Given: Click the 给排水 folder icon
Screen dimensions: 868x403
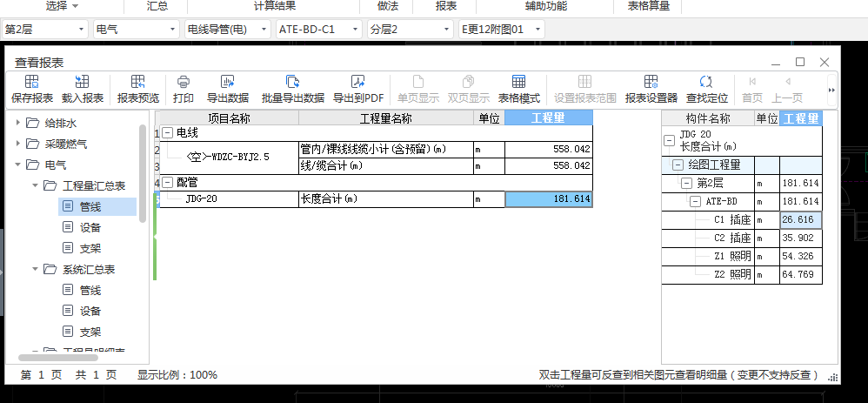Looking at the screenshot, I should click(33, 123).
